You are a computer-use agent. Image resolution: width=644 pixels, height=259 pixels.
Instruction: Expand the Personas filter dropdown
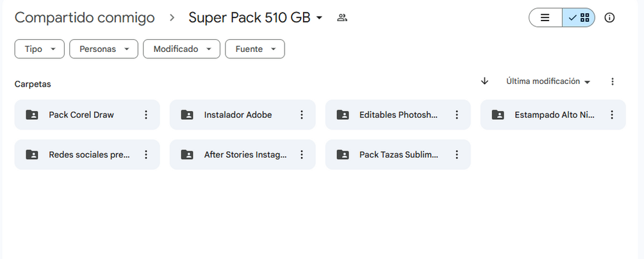tap(103, 49)
